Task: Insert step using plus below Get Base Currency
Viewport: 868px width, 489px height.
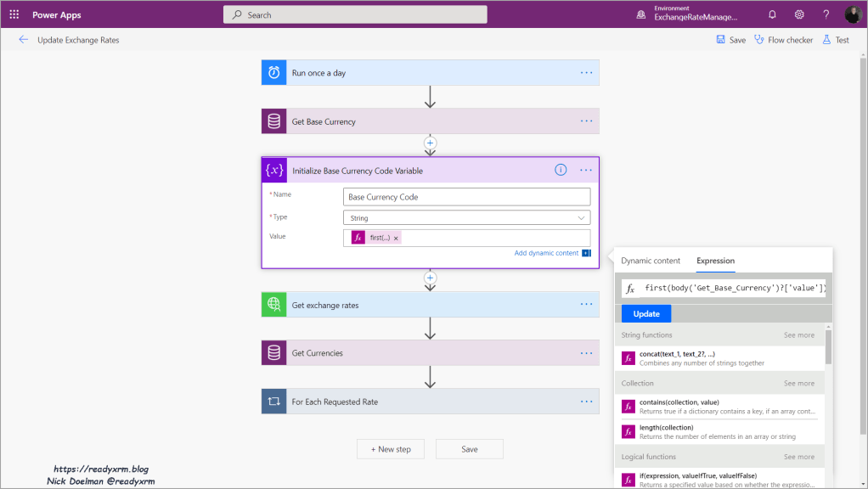Action: (x=430, y=143)
